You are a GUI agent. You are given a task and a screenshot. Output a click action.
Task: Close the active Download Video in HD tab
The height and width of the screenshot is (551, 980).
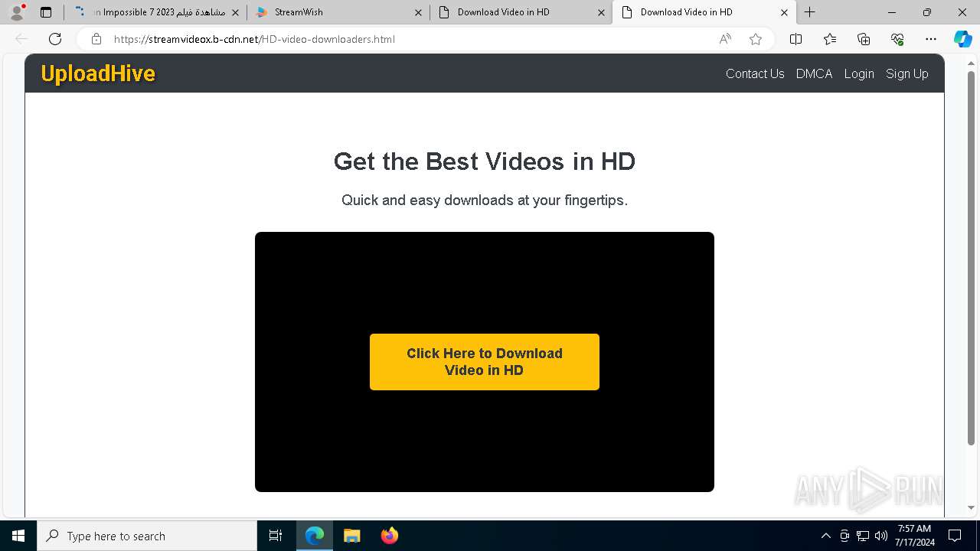point(784,12)
